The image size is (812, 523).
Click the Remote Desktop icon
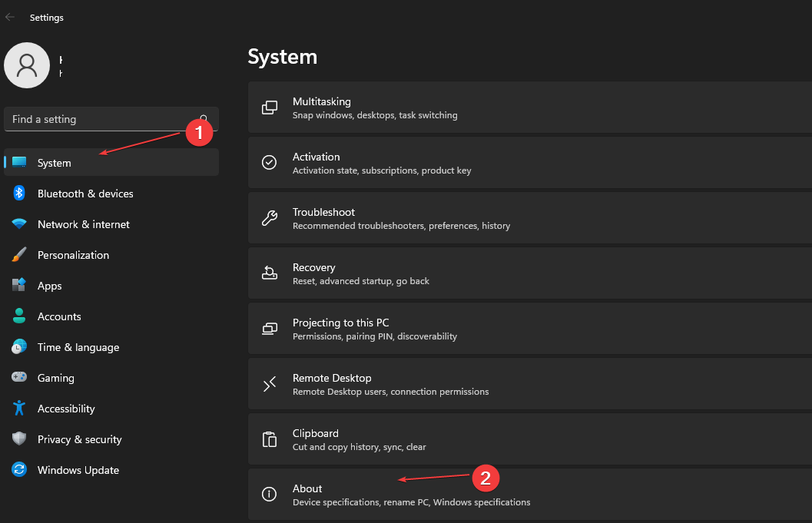coord(270,384)
